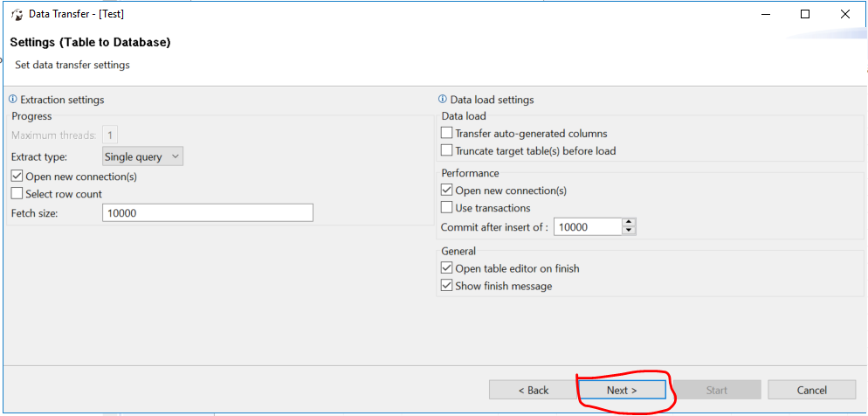Go to previous page with Back button
This screenshot has height=416, width=868.
pyautogui.click(x=533, y=390)
